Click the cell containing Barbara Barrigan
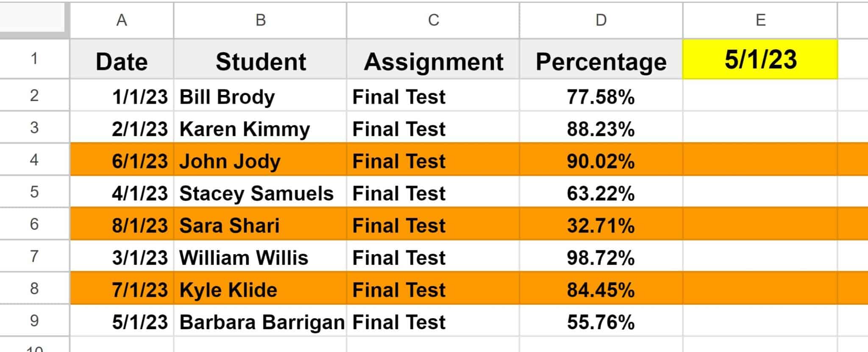This screenshot has height=352, width=868. [261, 322]
